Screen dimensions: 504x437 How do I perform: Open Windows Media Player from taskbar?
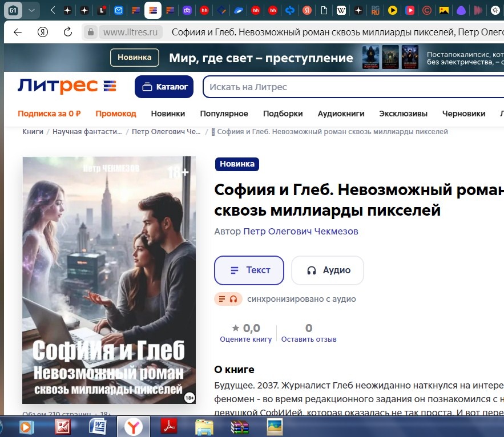click(26, 427)
